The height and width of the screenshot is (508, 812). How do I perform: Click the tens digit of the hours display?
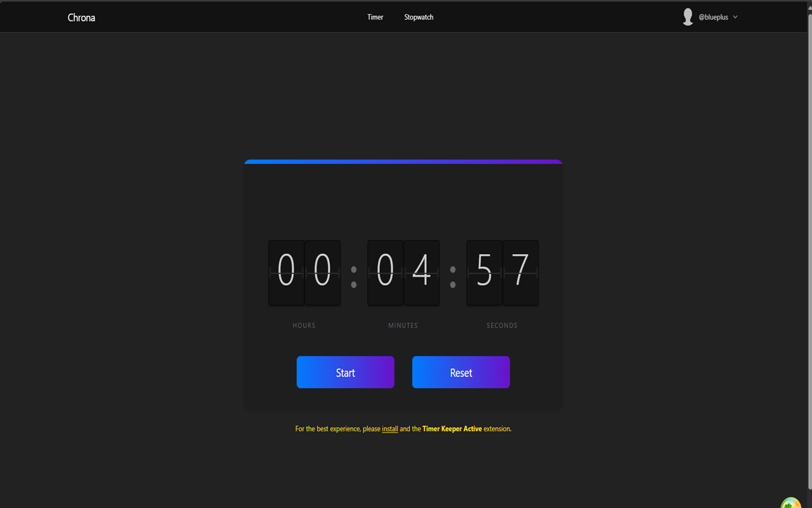[286, 272]
